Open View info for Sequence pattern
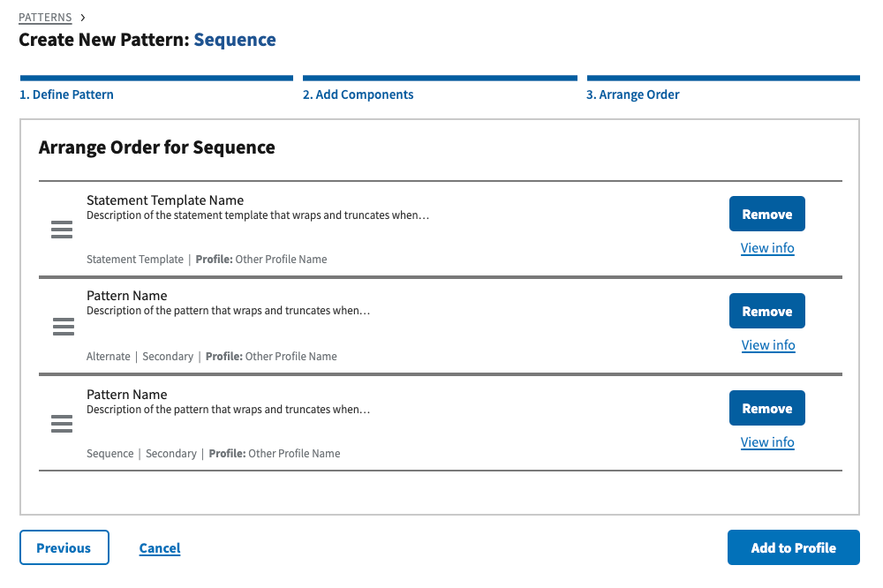Screen dimensions: 883x588 point(767,442)
